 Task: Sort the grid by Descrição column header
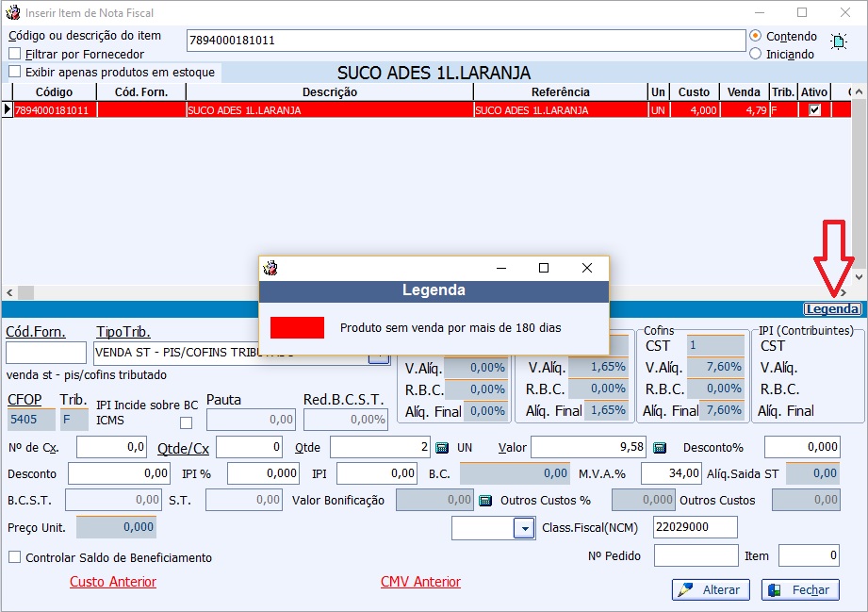click(329, 92)
